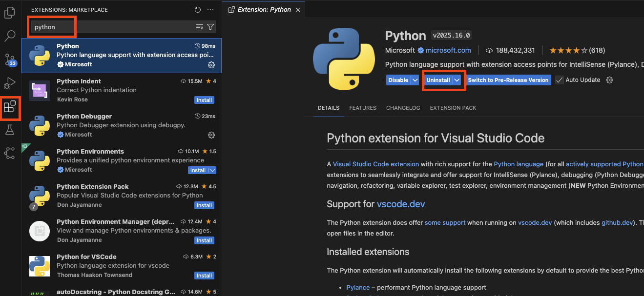Open the Python extension settings gear

click(211, 64)
